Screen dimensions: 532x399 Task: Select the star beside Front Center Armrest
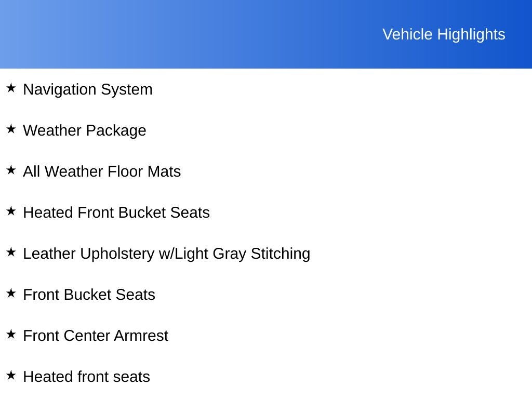click(x=11, y=334)
